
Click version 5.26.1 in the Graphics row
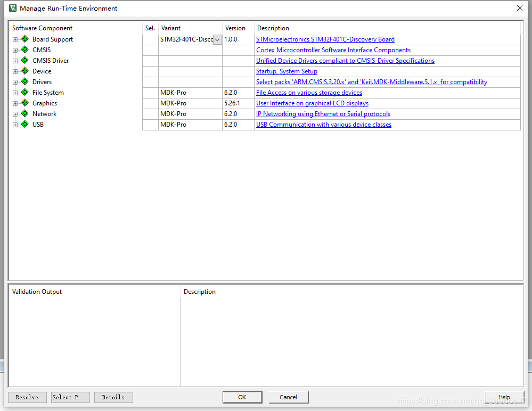232,103
